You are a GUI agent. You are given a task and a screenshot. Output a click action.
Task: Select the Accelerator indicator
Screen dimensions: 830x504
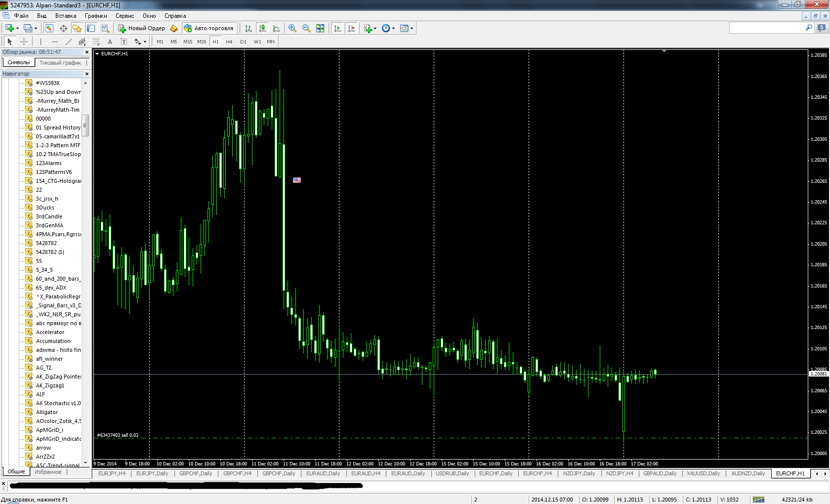coord(50,332)
